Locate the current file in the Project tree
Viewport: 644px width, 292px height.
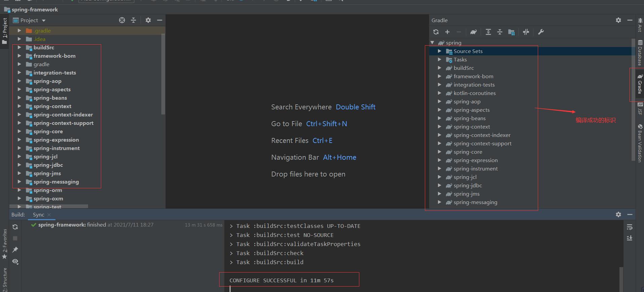[x=122, y=20]
